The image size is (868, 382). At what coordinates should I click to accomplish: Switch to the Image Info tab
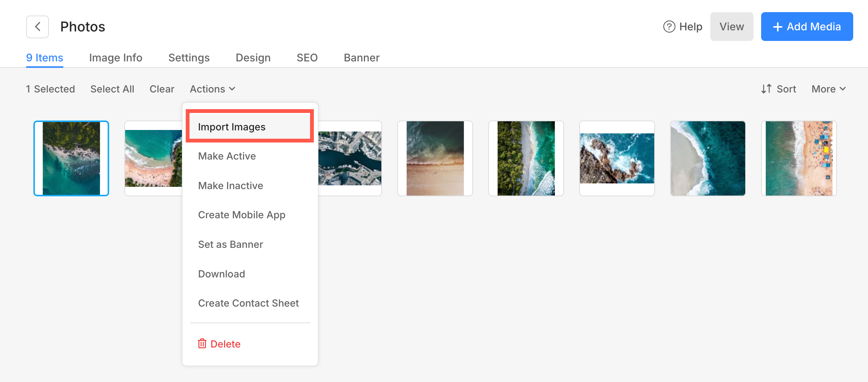pos(116,58)
